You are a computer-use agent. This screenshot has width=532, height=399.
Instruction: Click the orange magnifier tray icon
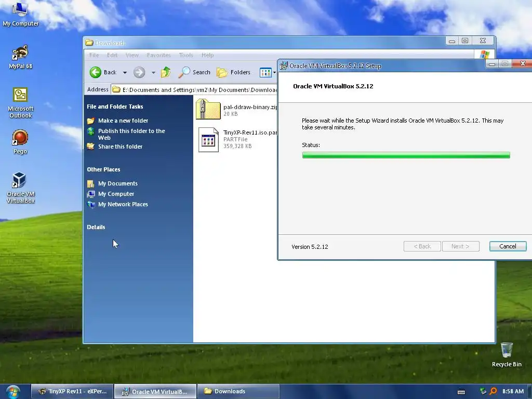point(494,391)
